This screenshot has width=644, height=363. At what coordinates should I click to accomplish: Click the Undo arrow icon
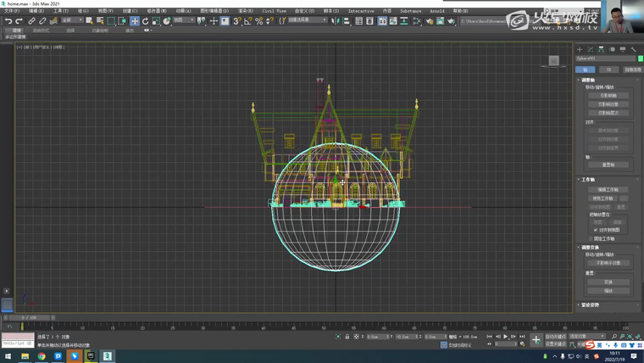tap(8, 20)
